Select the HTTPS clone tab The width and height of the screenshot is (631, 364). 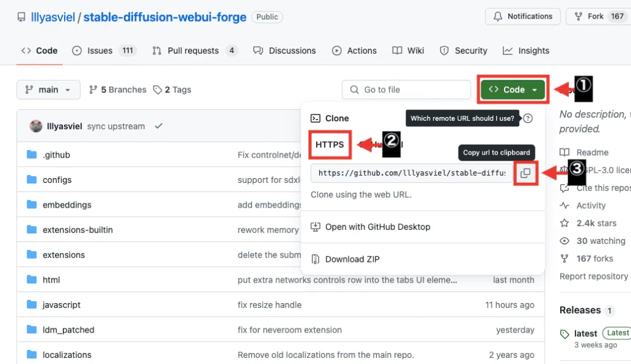330,144
